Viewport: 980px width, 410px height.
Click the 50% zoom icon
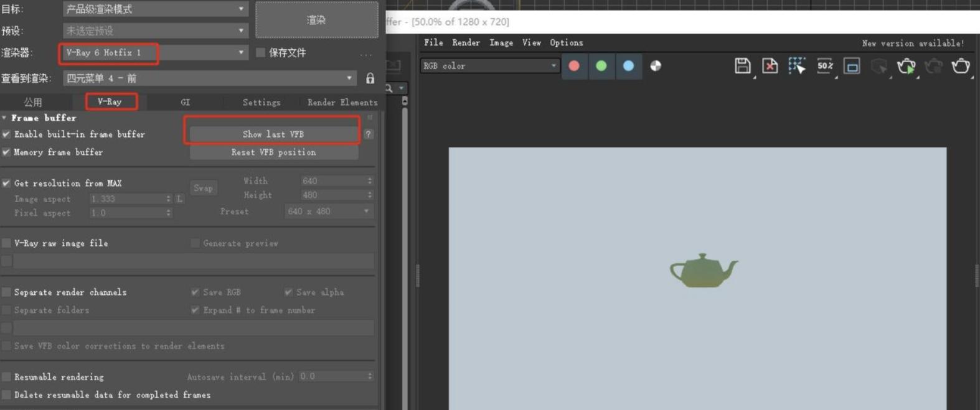824,66
